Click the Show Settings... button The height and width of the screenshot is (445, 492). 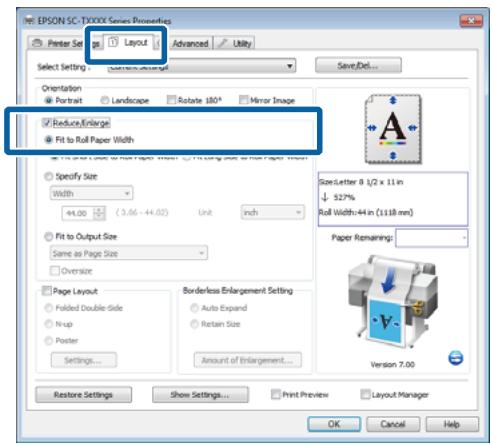point(200,395)
